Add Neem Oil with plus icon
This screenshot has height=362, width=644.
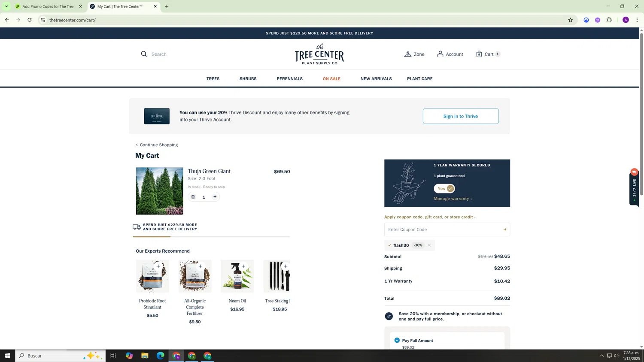click(243, 266)
